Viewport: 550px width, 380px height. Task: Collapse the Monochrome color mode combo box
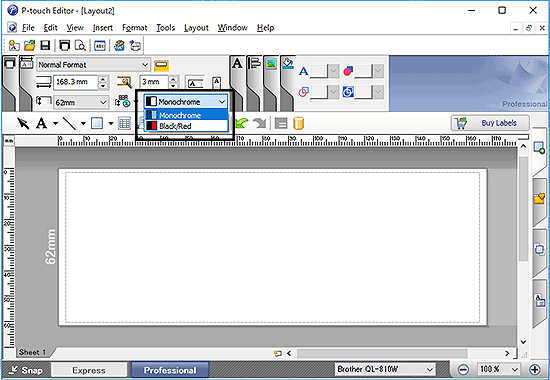[186, 102]
